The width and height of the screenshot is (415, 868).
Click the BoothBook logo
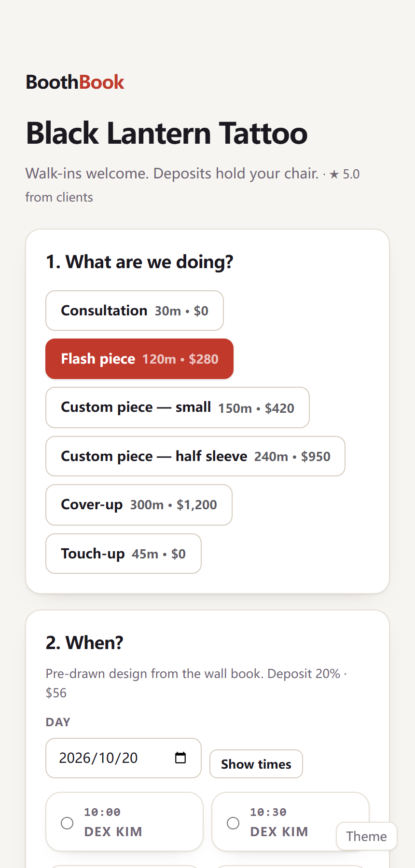pyautogui.click(x=75, y=82)
